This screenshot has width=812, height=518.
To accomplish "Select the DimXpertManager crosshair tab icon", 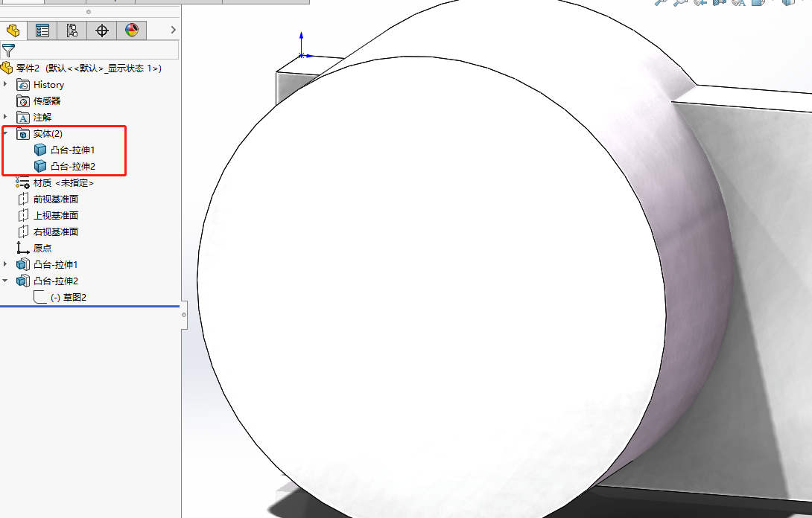I will (x=102, y=31).
